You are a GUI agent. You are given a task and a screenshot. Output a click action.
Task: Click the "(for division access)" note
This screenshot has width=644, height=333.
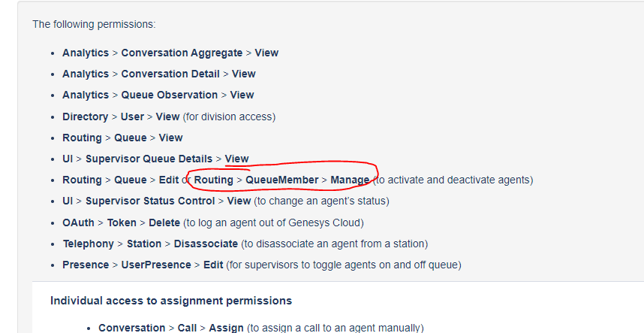pos(229,117)
